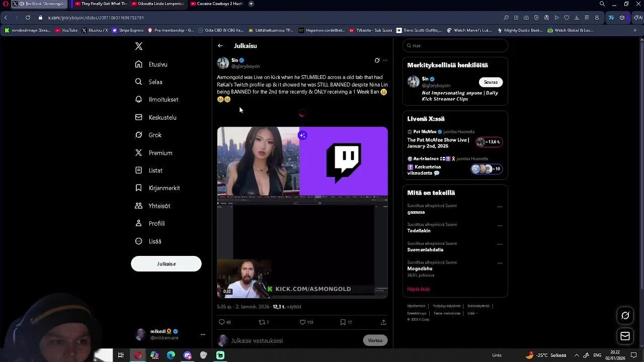Click the Julkaise post button

(x=166, y=264)
